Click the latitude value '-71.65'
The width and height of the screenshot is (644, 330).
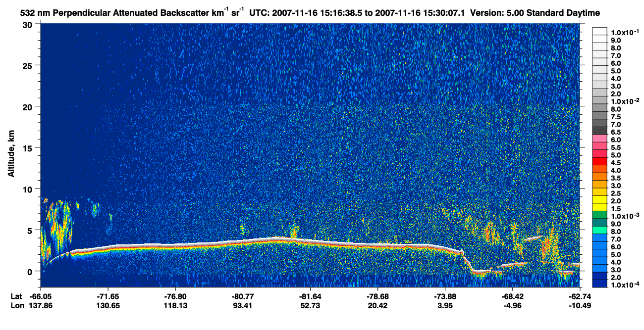pos(108,296)
